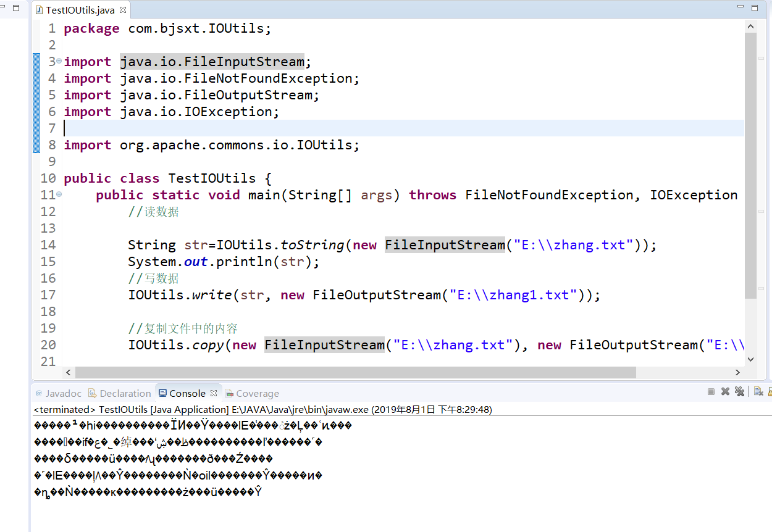Click the comment '//读数据' on line 12
This screenshot has height=532, width=772.
coord(153,212)
